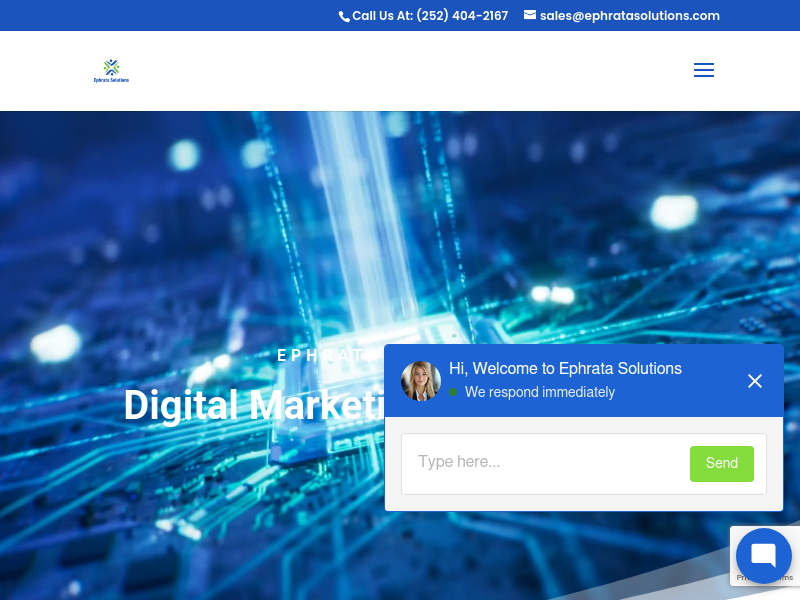
Task: Click the blank area of the white header bar
Action: tap(400, 70)
